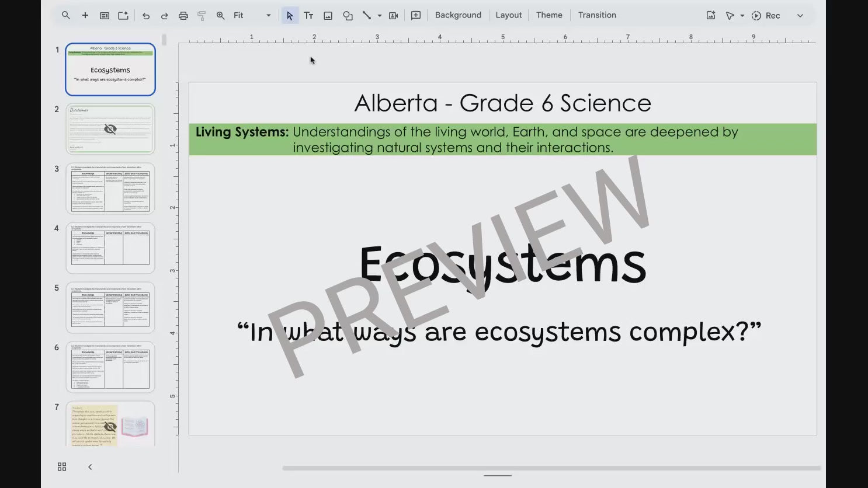Toggle hidden eye icon on slide 2

110,129
